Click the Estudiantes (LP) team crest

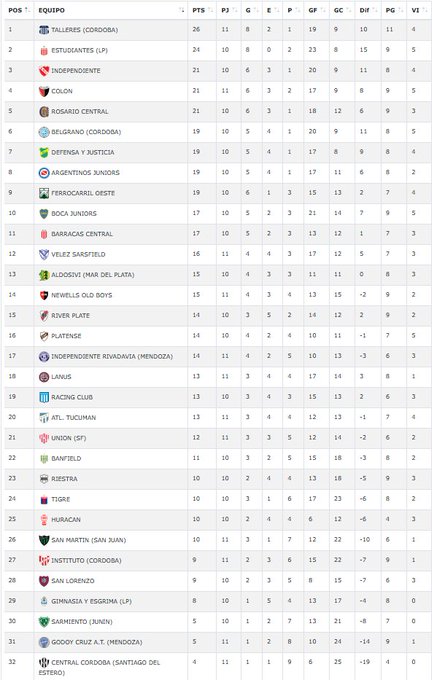click(x=44, y=50)
